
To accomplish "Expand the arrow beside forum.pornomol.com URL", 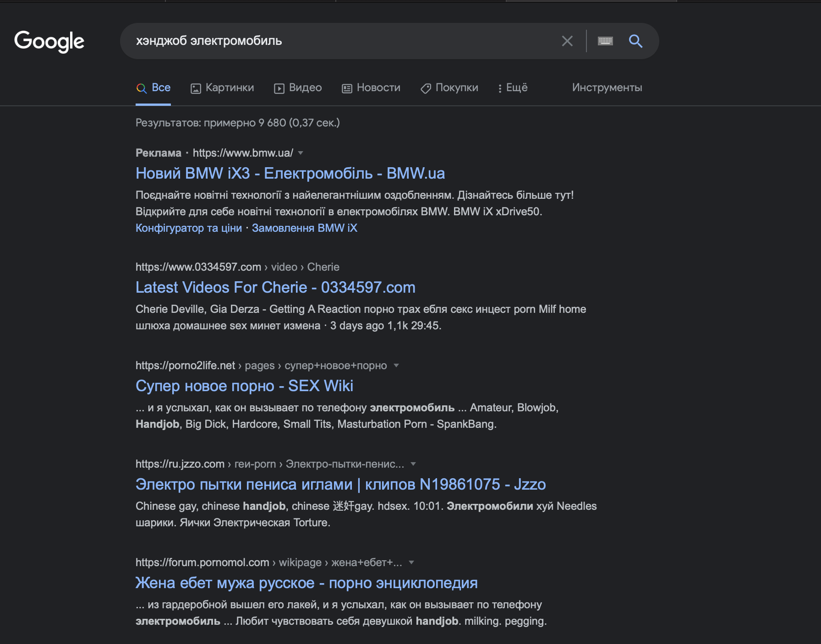I will tap(411, 562).
